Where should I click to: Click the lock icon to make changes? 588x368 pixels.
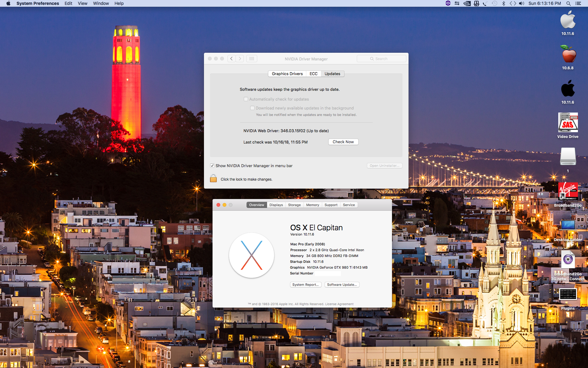point(213,178)
